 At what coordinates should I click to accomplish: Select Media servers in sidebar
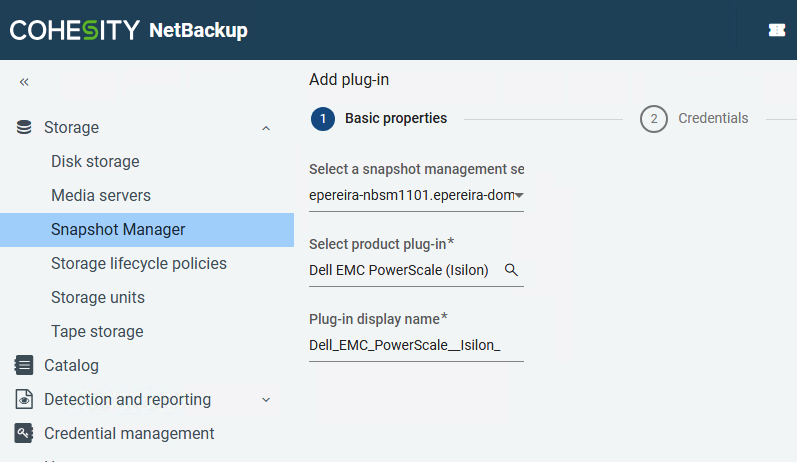pyautogui.click(x=101, y=195)
